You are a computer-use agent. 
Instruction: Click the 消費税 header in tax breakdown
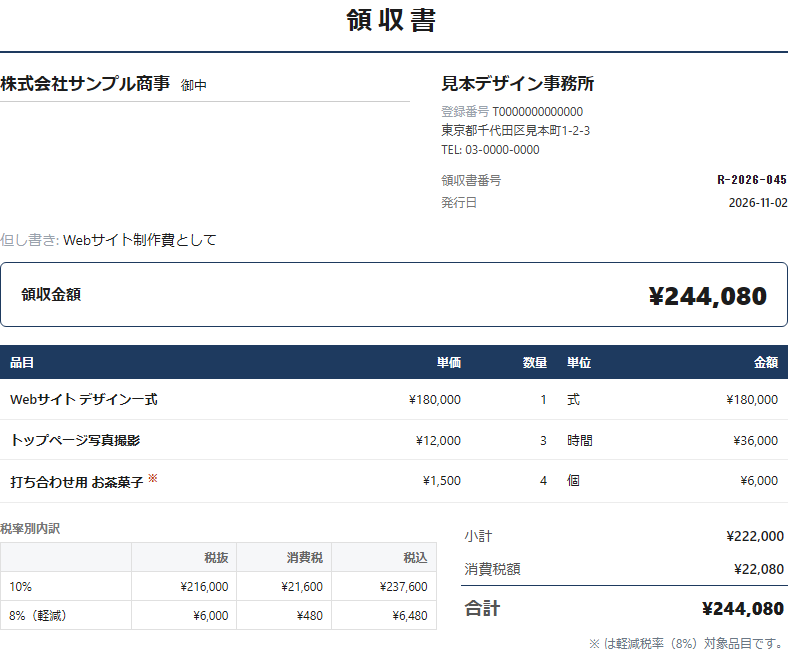[x=305, y=557]
